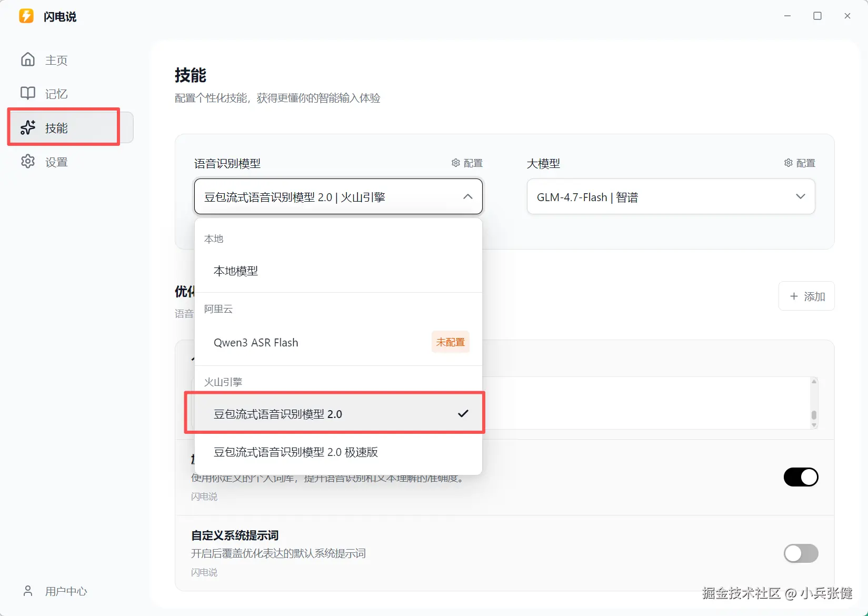
Task: Click the 添加 button
Action: pos(806,296)
